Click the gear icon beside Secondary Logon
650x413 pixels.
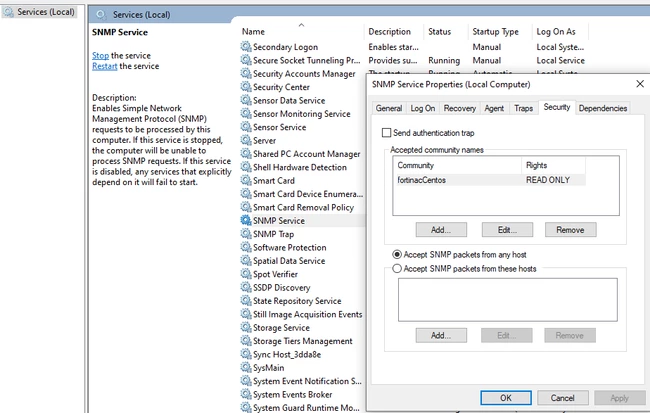pos(246,46)
